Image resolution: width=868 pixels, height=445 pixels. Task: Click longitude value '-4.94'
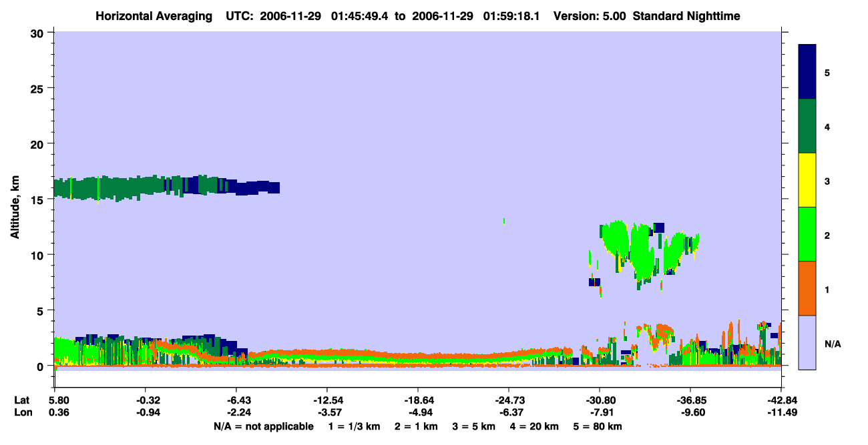[x=421, y=412]
